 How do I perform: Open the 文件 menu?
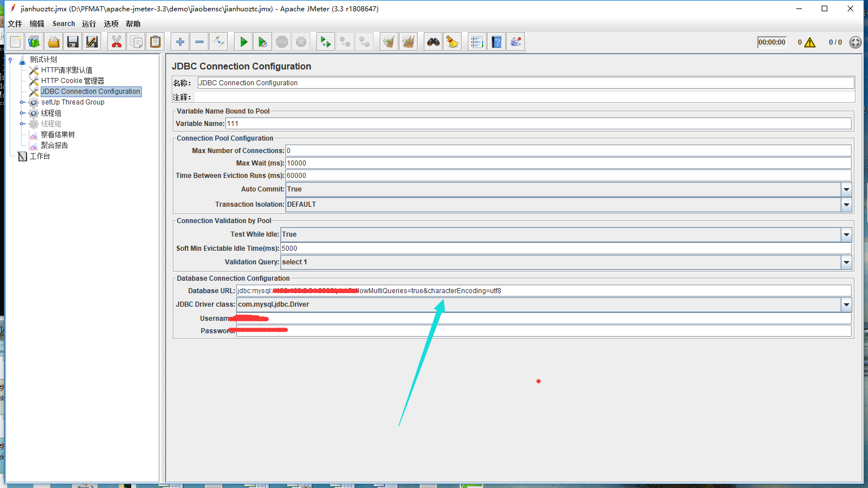[15, 24]
